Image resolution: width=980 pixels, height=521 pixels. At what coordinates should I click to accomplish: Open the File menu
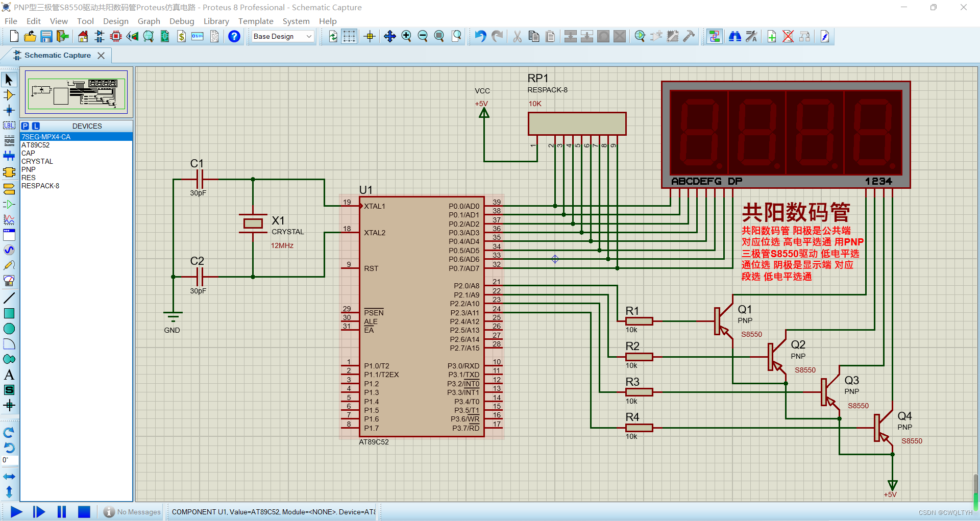pyautogui.click(x=11, y=21)
